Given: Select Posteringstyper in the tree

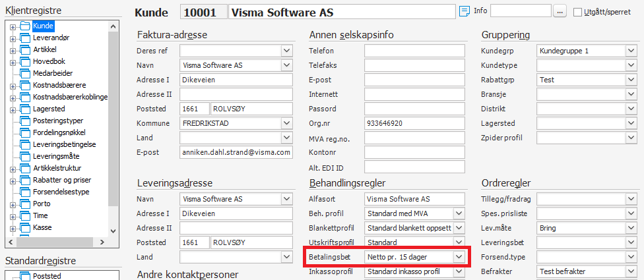Looking at the screenshot, I should 58,121.
